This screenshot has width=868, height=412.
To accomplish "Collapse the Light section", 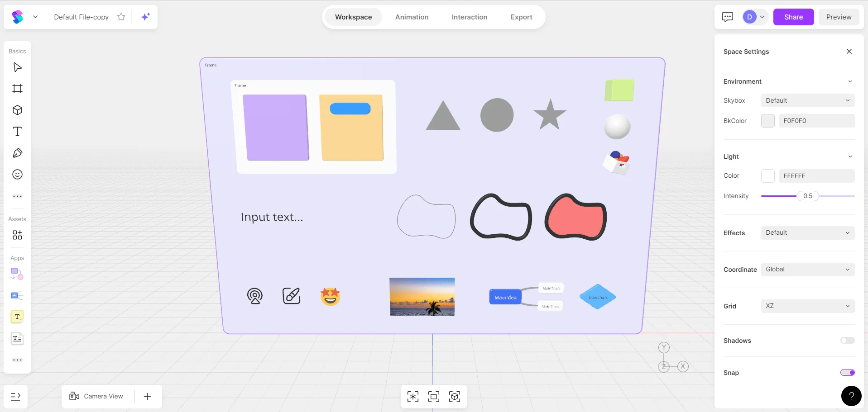I will point(850,156).
